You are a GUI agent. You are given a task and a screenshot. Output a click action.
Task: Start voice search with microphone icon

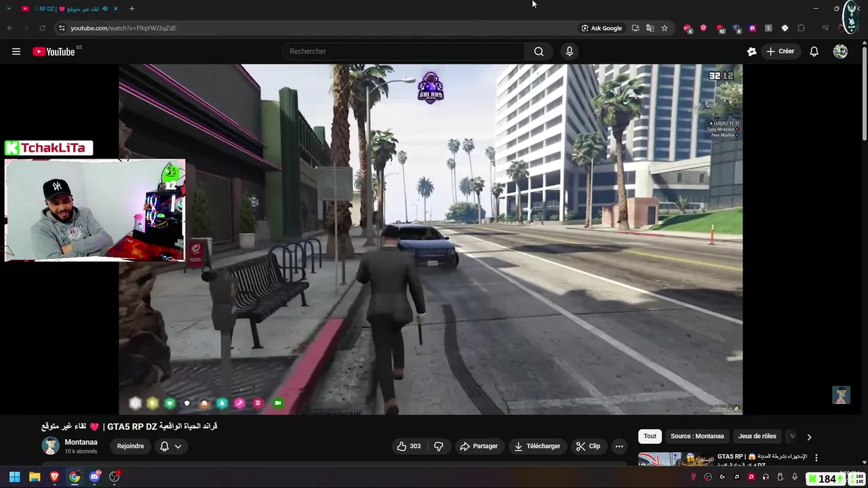tap(569, 52)
